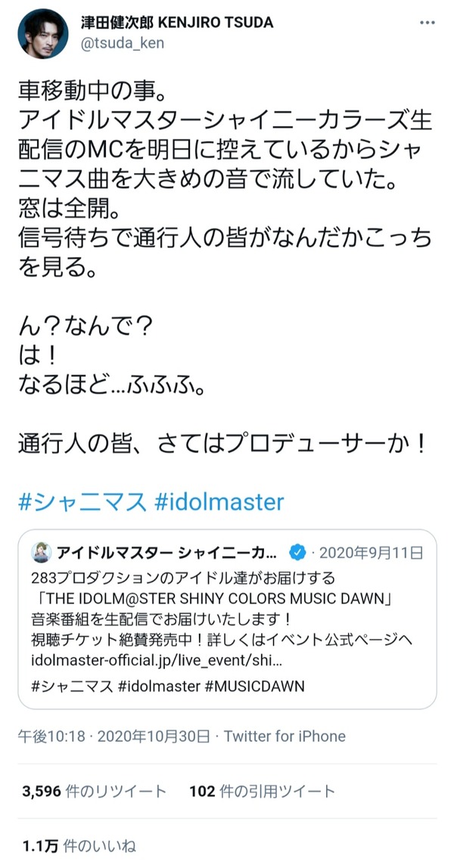Click the 2020年9月11日 date of quoted tweet
This screenshot has width=454, height=868.
coord(372,552)
